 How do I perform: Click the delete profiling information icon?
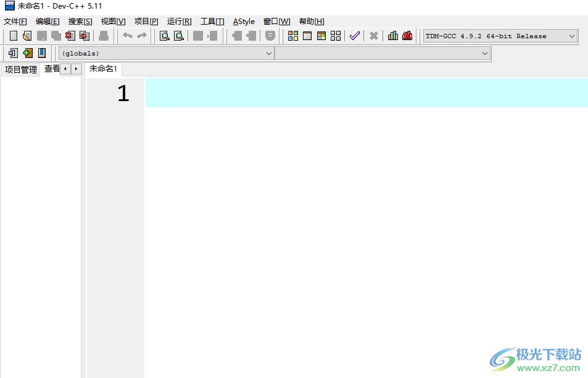coord(407,36)
